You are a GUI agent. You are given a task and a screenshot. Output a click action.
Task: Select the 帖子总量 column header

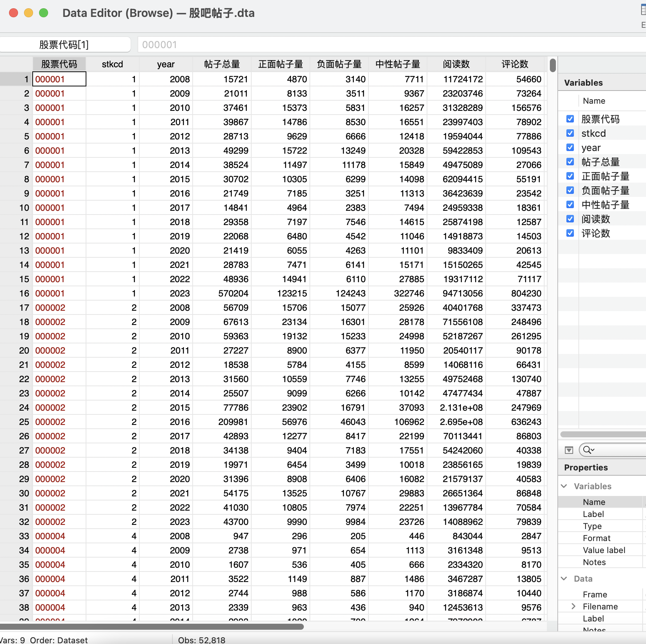click(222, 64)
